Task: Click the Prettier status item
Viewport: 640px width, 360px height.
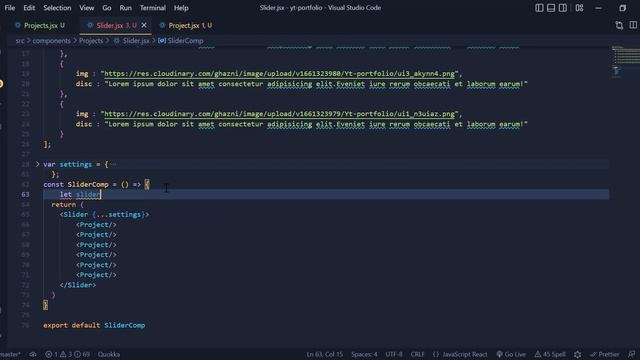Action: pos(604,354)
